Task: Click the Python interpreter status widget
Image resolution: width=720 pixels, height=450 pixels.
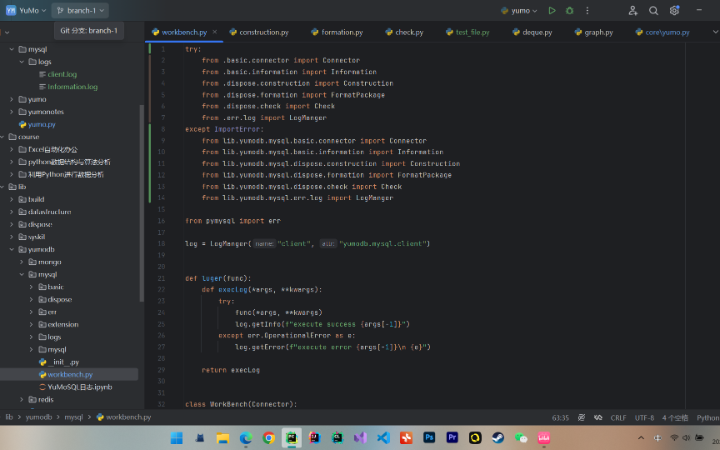Action: point(708,417)
